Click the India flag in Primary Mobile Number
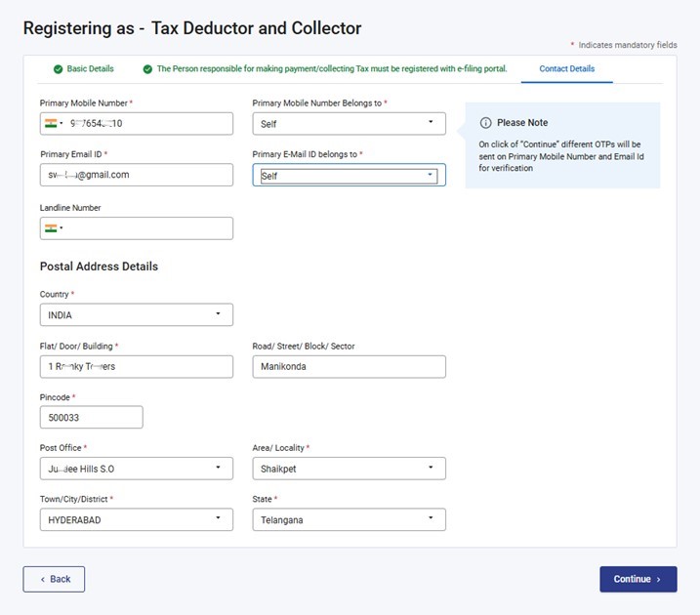The width and height of the screenshot is (700, 615). [51, 124]
